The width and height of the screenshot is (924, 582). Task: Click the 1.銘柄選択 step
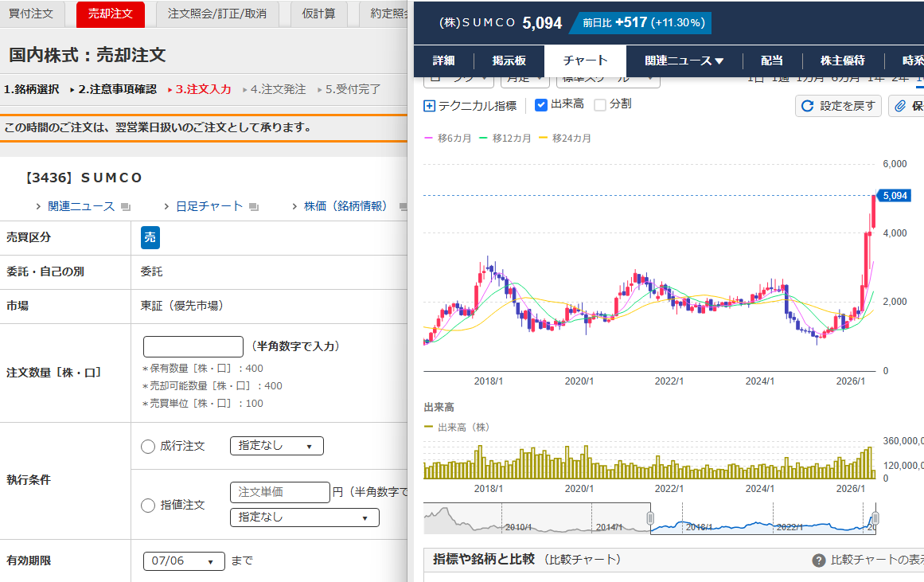[31, 90]
